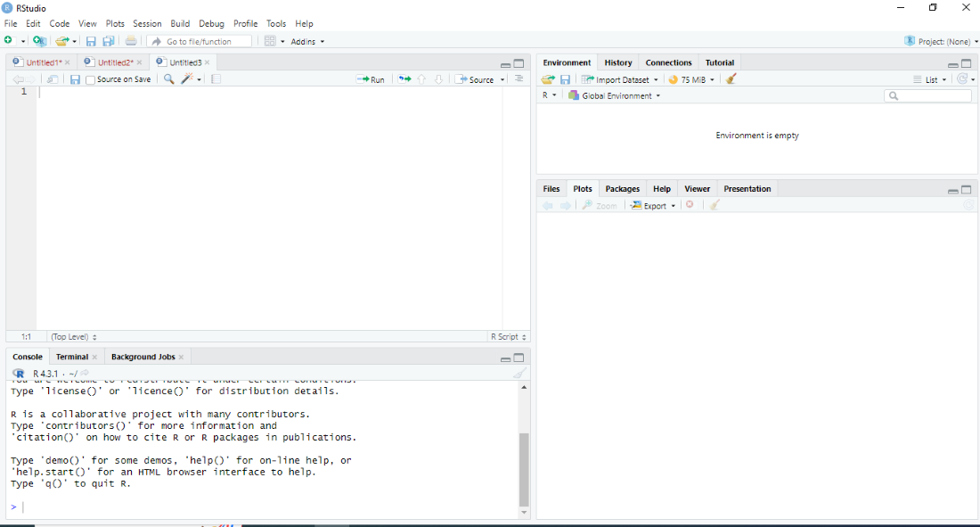Image resolution: width=980 pixels, height=527 pixels.
Task: Clear environment objects with the broom icon
Action: point(731,79)
